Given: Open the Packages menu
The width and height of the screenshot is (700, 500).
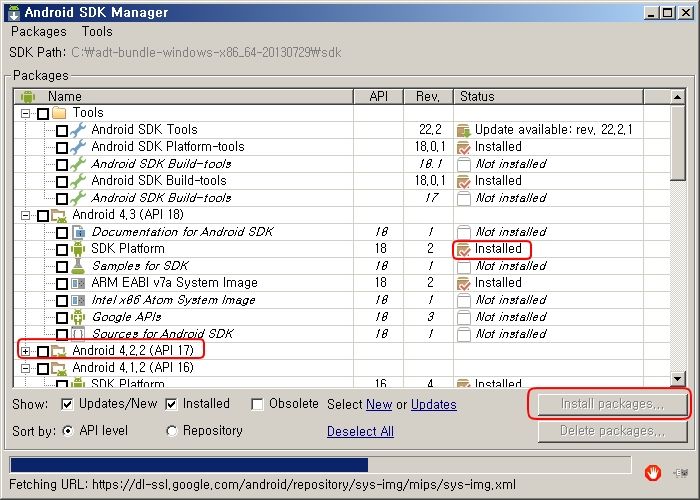Looking at the screenshot, I should click(x=39, y=32).
